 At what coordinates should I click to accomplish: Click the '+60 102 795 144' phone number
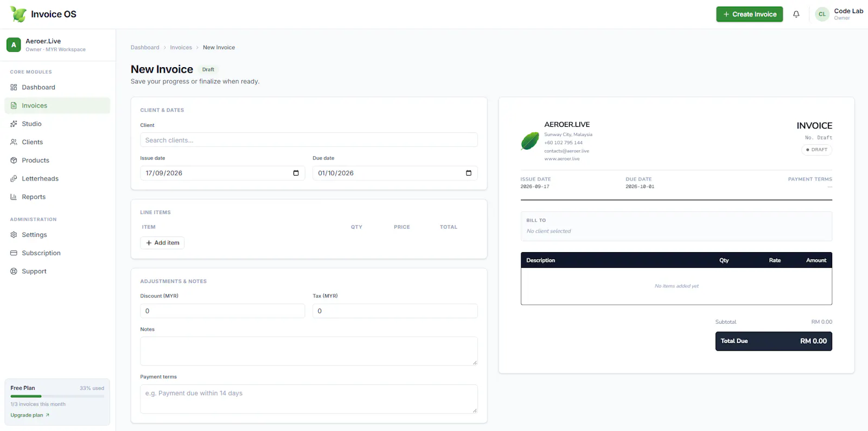tap(563, 143)
